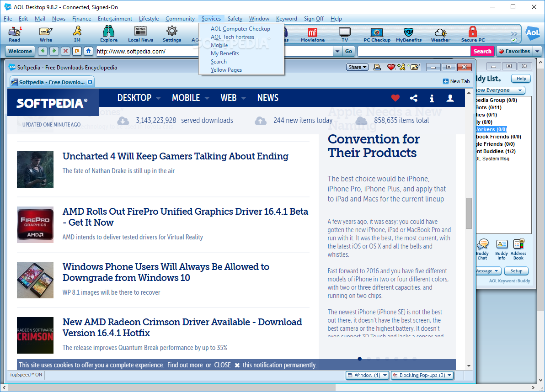Click the Moviefone toolbar icon
545x392 pixels.
[312, 34]
